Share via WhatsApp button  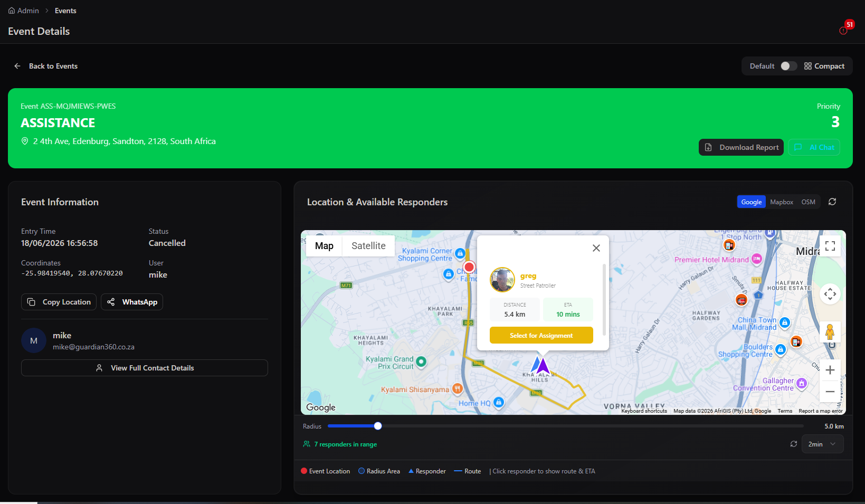132,302
